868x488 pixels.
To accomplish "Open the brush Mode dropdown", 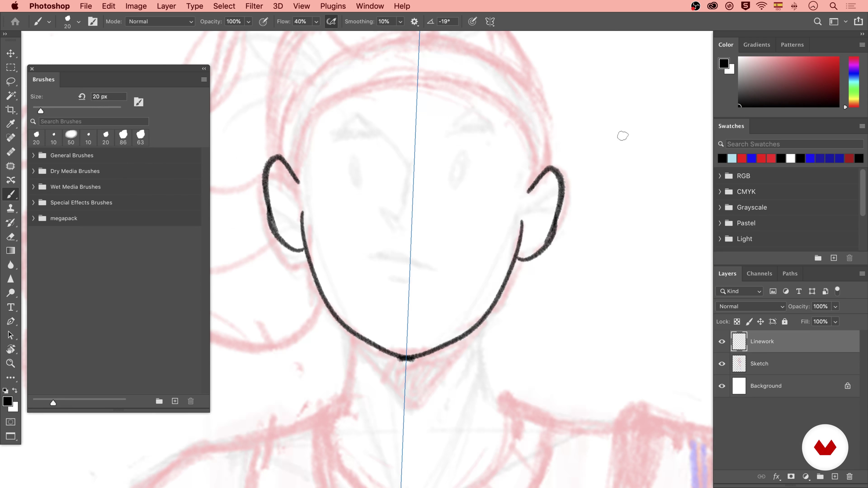I will (x=160, y=21).
